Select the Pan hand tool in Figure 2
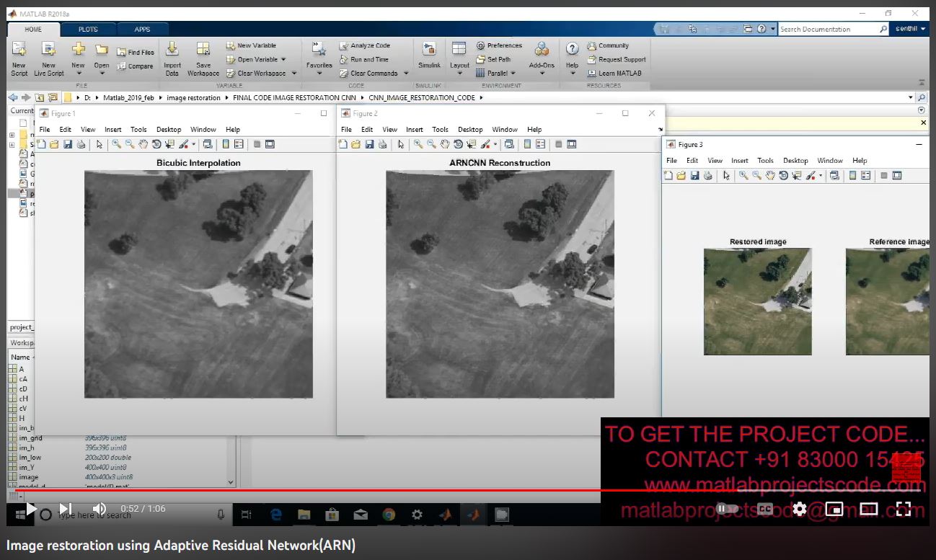Image resolution: width=936 pixels, height=560 pixels. (445, 144)
